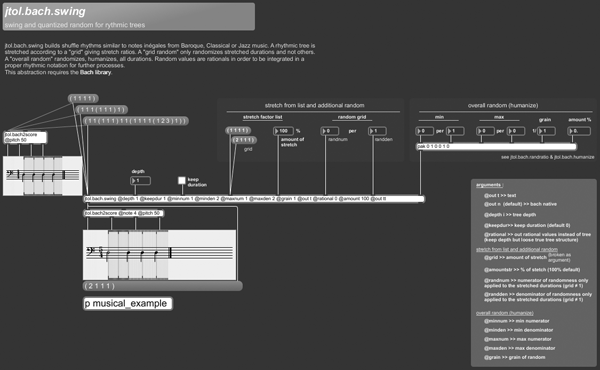Click the randden number box
This screenshot has width=600, height=370.
pos(377,131)
